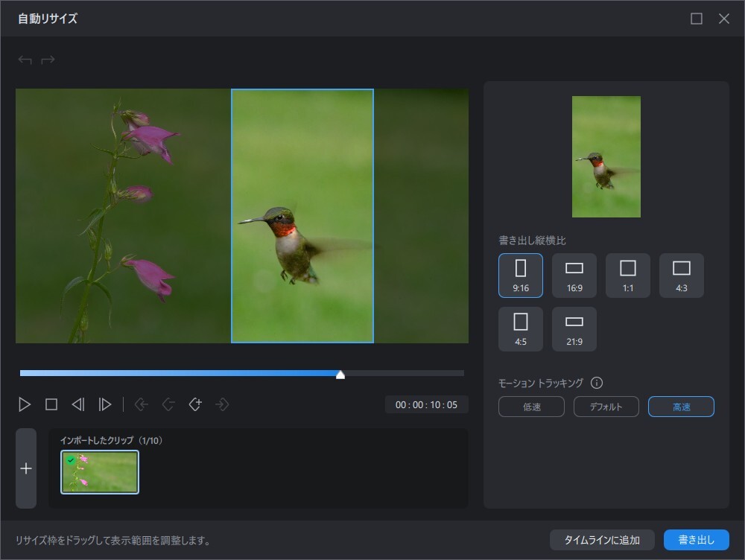Click the redo arrow icon
The height and width of the screenshot is (560, 745).
(48, 60)
